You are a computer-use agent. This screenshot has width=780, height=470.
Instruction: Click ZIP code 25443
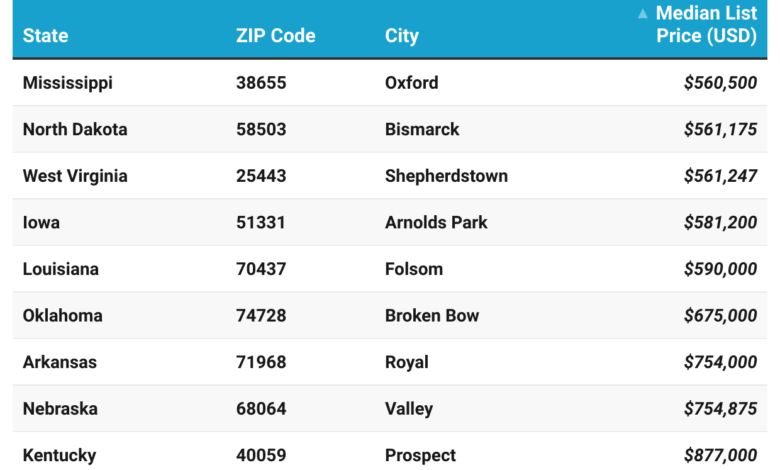tap(261, 176)
